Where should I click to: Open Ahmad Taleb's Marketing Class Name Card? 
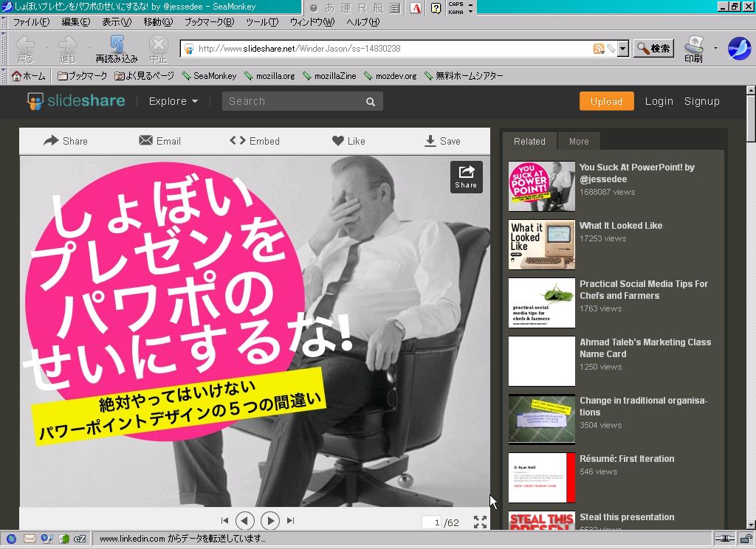645,348
